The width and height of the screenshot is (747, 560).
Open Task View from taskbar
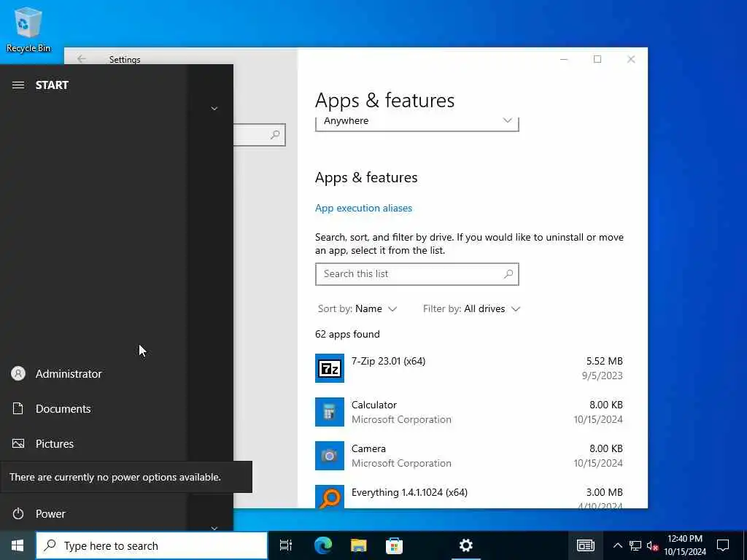tap(286, 545)
